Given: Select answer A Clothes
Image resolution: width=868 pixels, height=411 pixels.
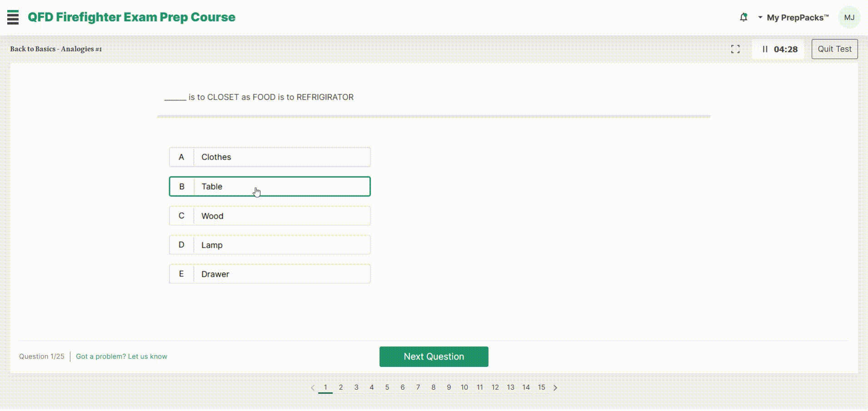Looking at the screenshot, I should 270,157.
